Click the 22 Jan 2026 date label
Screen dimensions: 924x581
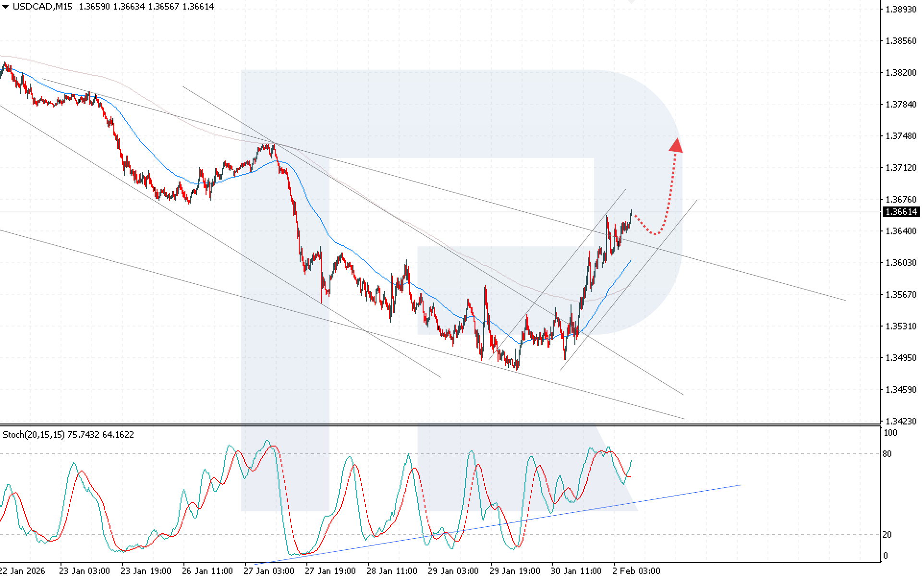[22, 571]
